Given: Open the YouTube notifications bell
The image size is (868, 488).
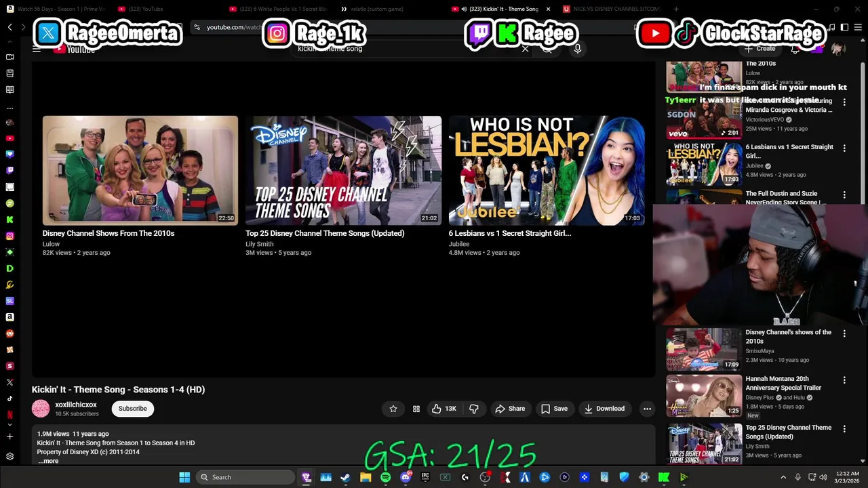Looking at the screenshot, I should [x=795, y=49].
